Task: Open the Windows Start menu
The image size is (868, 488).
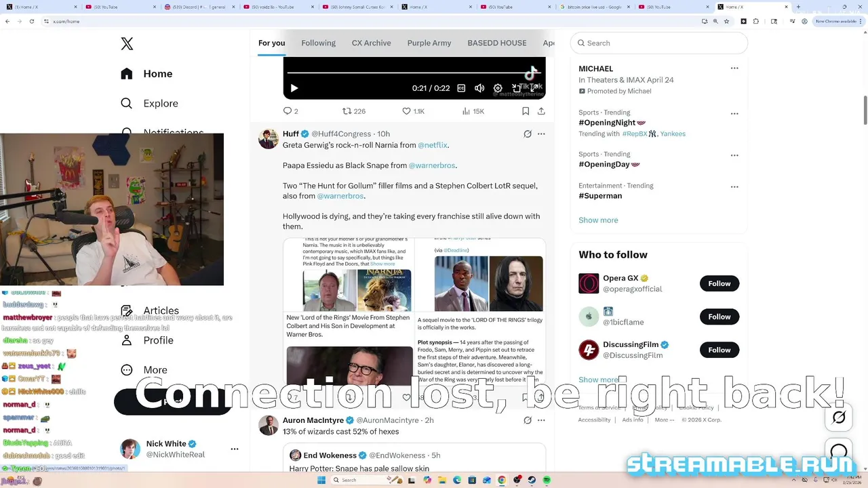Action: point(321,480)
